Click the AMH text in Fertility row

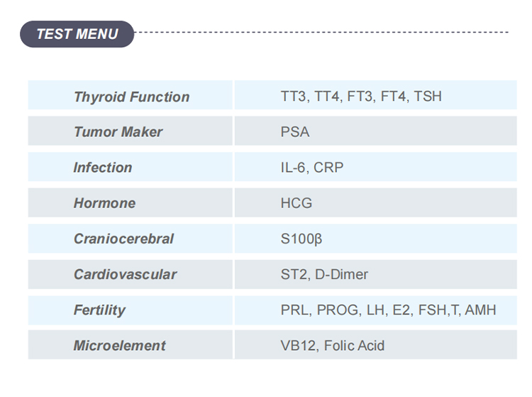tap(480, 310)
